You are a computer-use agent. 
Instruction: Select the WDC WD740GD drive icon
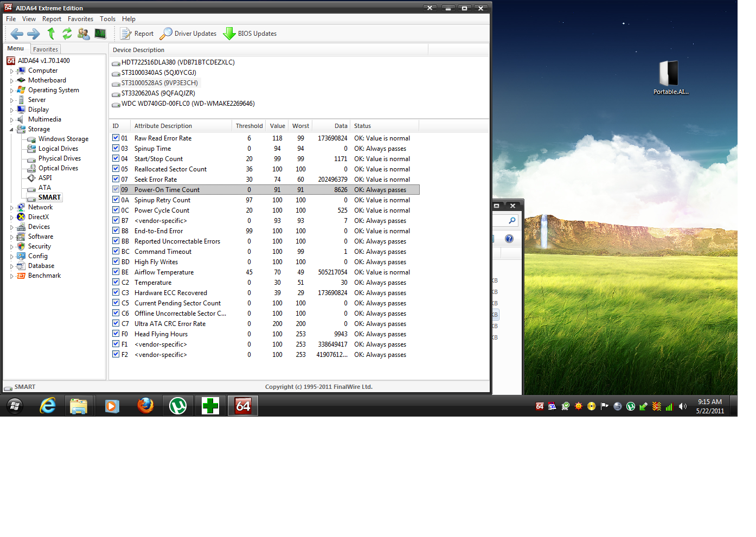pyautogui.click(x=116, y=104)
